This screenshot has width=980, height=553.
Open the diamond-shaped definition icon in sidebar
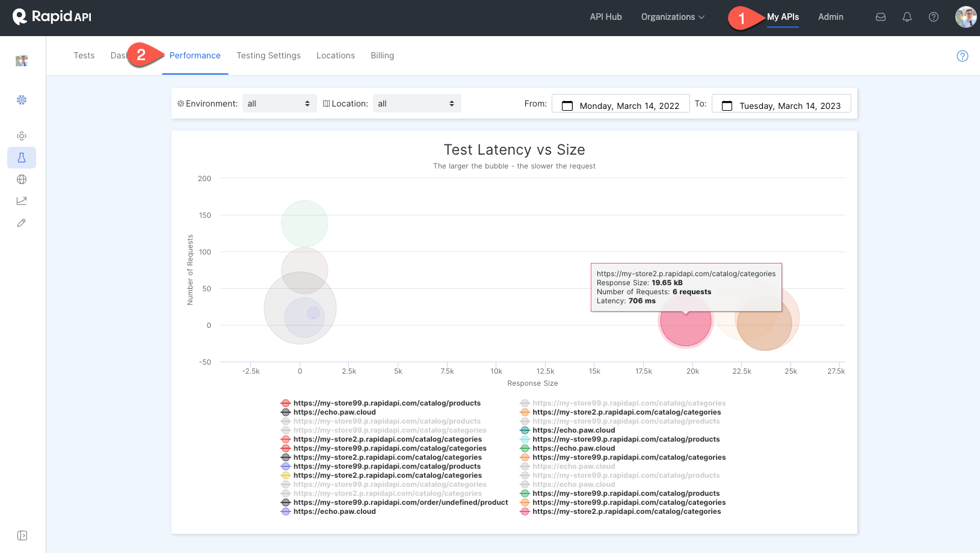[22, 136]
